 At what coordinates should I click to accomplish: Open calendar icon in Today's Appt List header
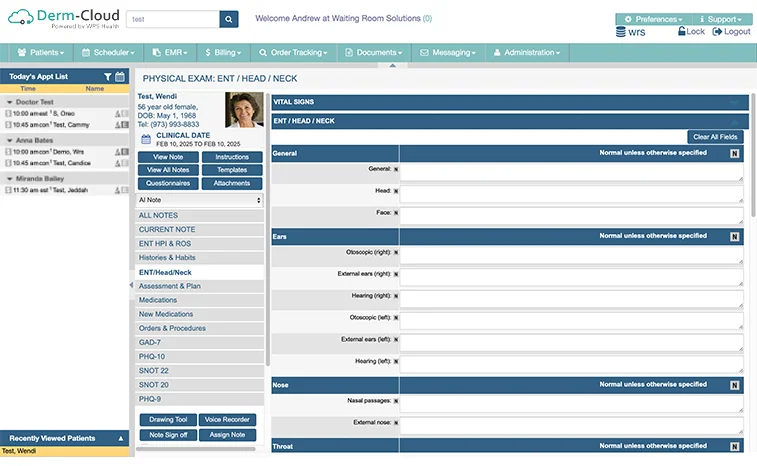(x=120, y=76)
